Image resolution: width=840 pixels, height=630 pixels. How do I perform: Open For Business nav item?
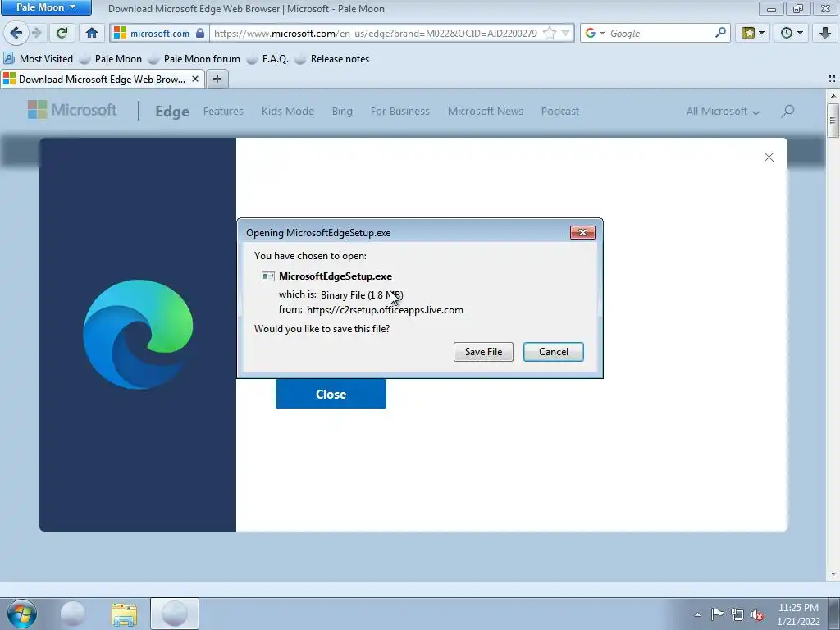[400, 111]
